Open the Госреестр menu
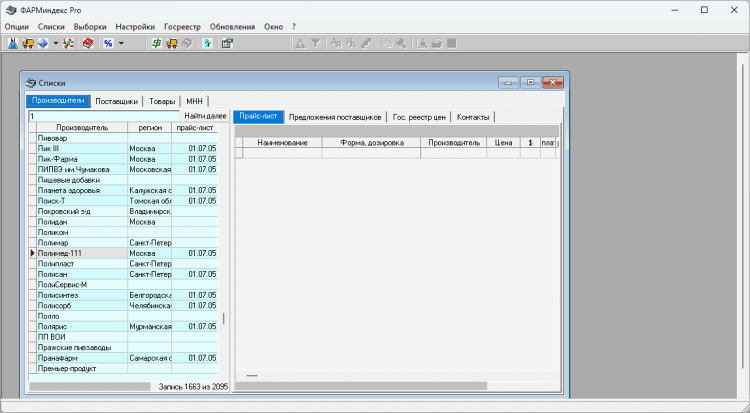750x413 pixels. (x=183, y=26)
